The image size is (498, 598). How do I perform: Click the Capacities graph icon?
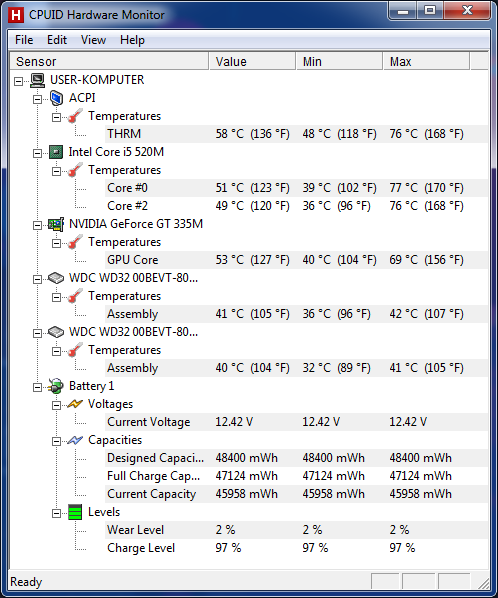75,440
